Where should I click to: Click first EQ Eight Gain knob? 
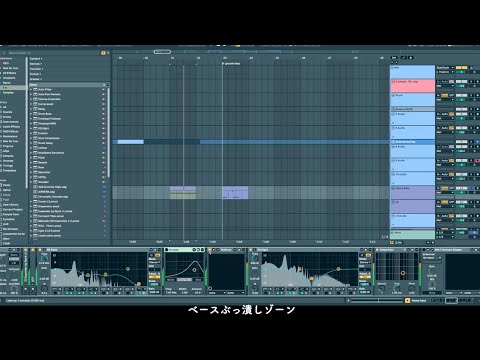tap(44, 273)
